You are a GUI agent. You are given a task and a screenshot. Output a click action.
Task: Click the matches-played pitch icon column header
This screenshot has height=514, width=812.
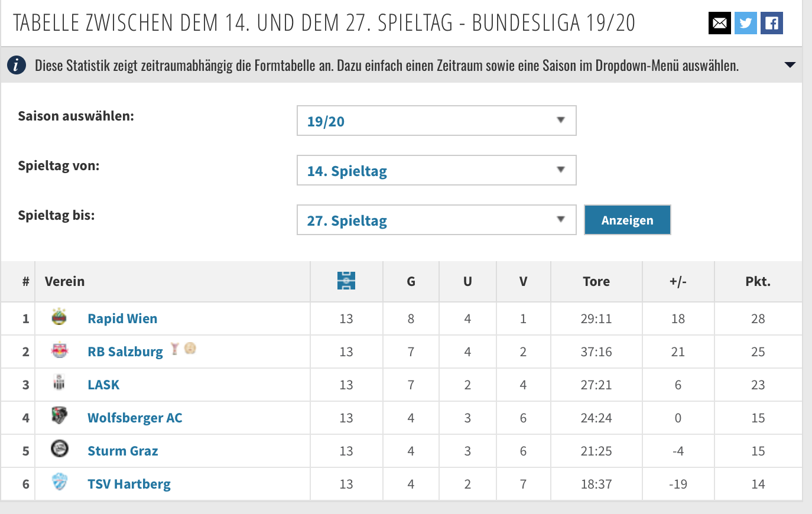point(346,281)
